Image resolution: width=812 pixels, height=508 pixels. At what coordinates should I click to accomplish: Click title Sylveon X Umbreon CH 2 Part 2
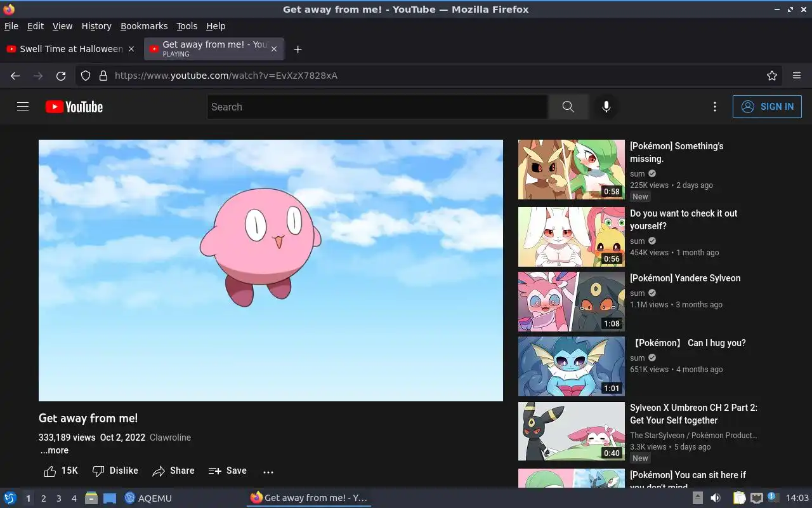coord(693,414)
